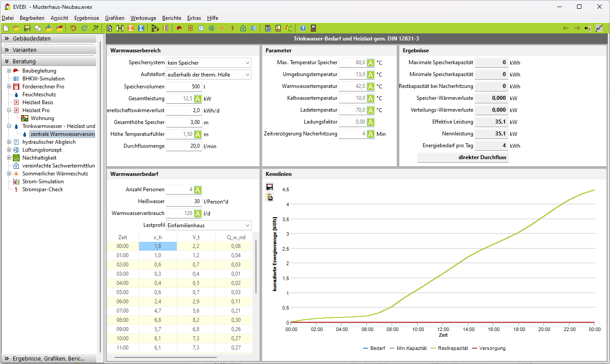Open the Speichersystem dropdown
The height and width of the screenshot is (364, 610).
pyautogui.click(x=248, y=63)
